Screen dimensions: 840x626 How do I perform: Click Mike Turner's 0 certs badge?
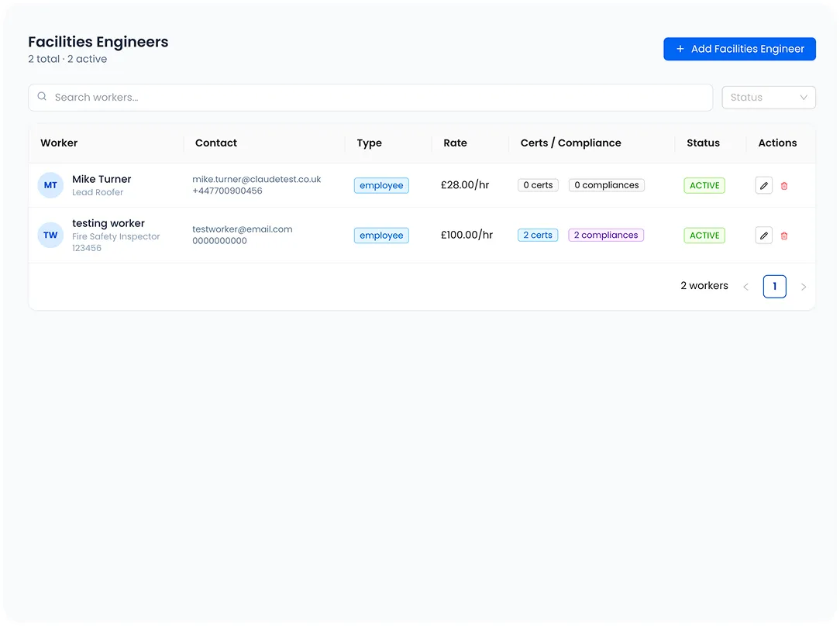[538, 185]
